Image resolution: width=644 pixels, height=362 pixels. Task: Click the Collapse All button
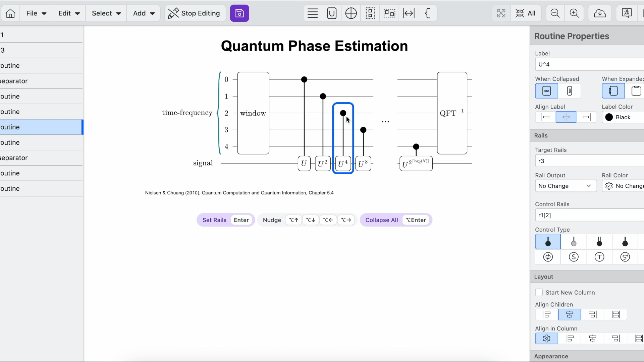381,220
